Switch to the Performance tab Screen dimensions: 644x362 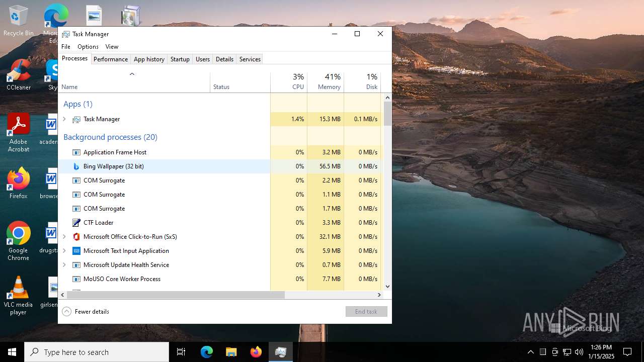tap(111, 59)
